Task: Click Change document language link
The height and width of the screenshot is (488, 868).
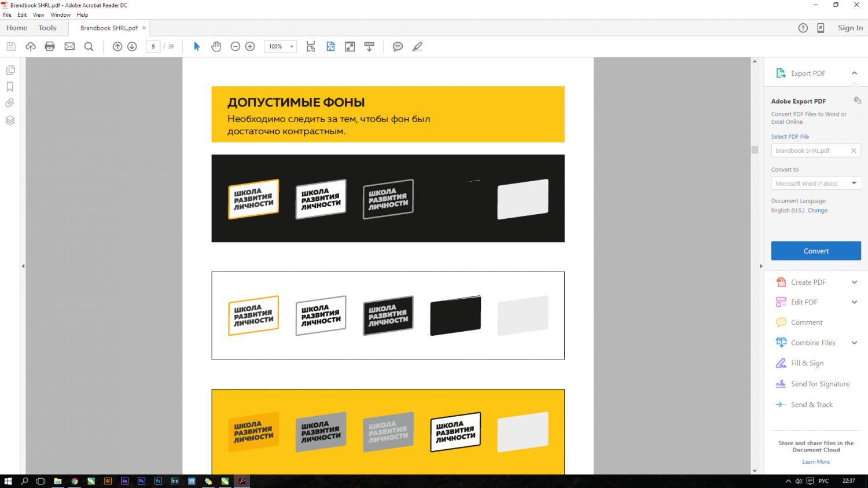Action: coord(817,211)
